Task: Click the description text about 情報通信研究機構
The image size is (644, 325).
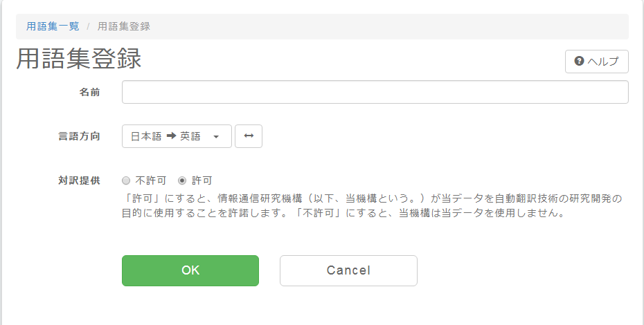Action: pos(372,205)
